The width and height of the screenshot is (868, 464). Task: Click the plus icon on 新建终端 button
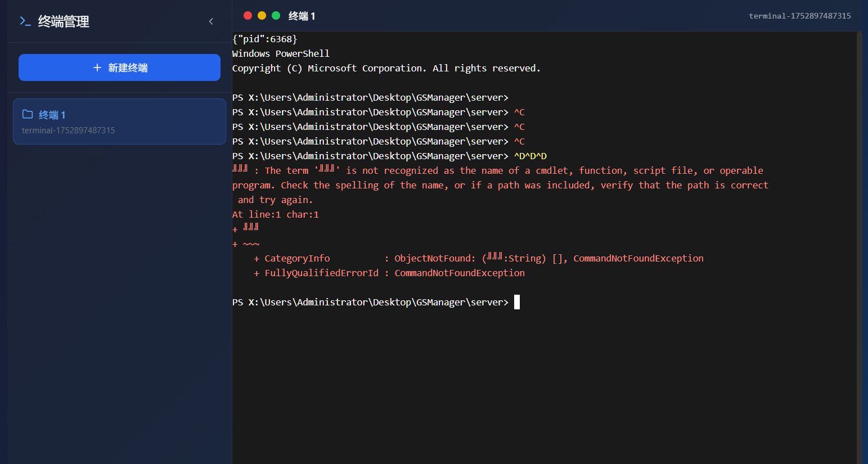click(97, 67)
